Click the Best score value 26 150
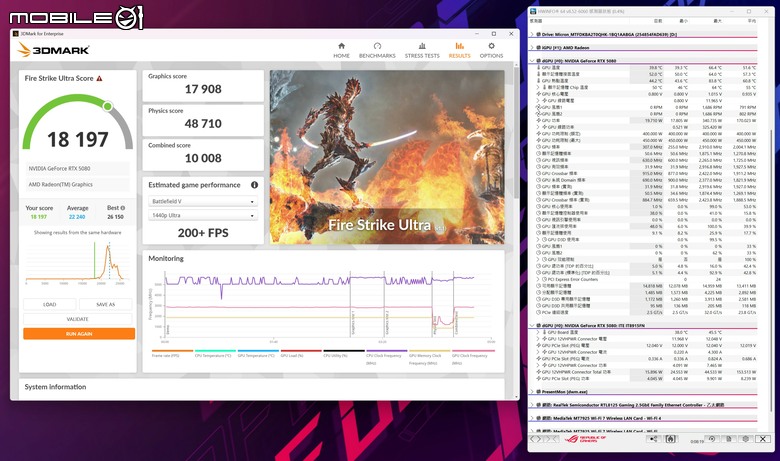Viewport: 780px width, 461px height. click(x=115, y=217)
